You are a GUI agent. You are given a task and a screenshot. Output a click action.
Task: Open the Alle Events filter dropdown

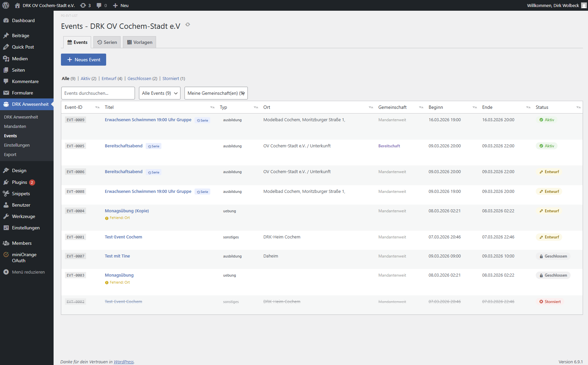click(160, 93)
